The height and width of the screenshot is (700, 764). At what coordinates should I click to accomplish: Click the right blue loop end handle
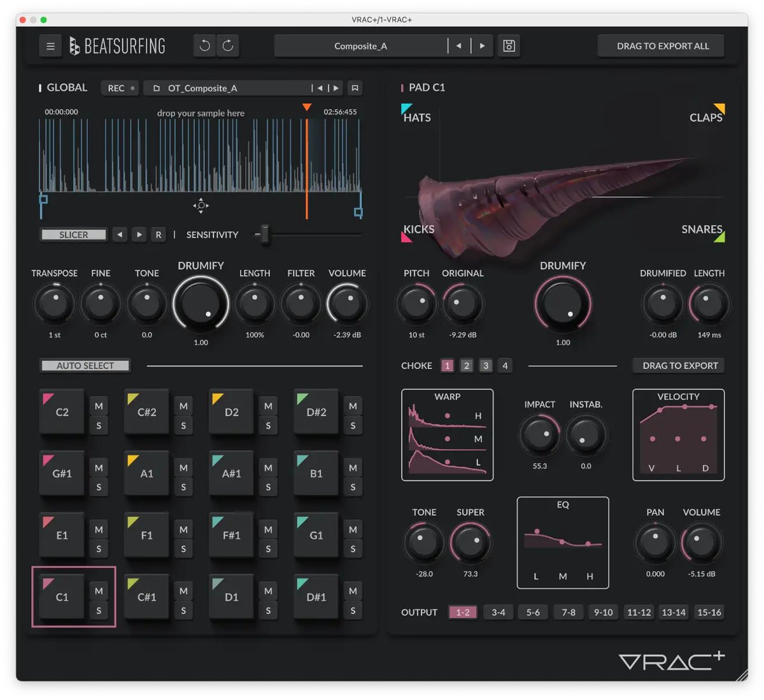click(358, 211)
